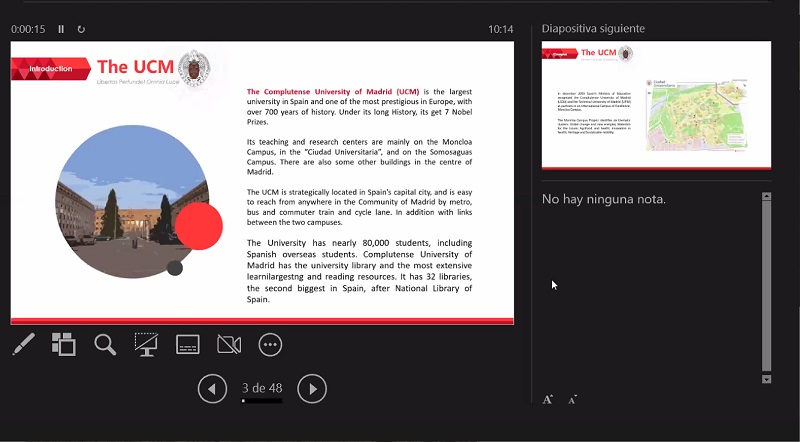The height and width of the screenshot is (442, 800).
Task: Click the campus map in the next slide preview
Action: (x=697, y=115)
